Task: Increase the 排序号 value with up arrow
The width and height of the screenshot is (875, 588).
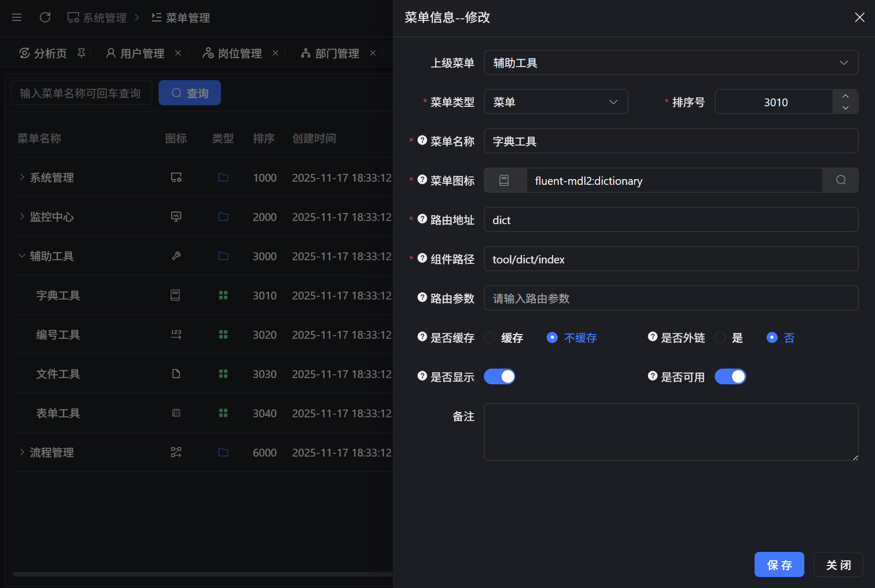Action: click(x=845, y=96)
